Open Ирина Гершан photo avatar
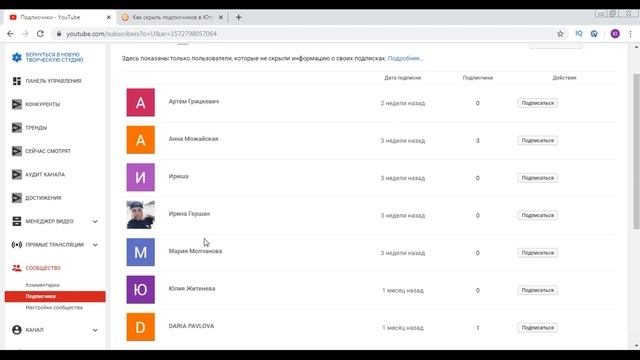Viewport: 640px width, 360px height. tap(140, 215)
